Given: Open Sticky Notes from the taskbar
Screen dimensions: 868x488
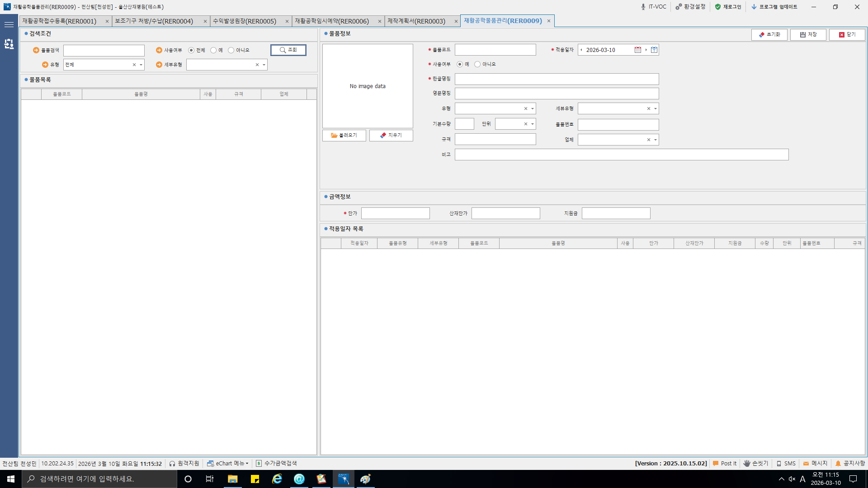Looking at the screenshot, I should point(255,479).
